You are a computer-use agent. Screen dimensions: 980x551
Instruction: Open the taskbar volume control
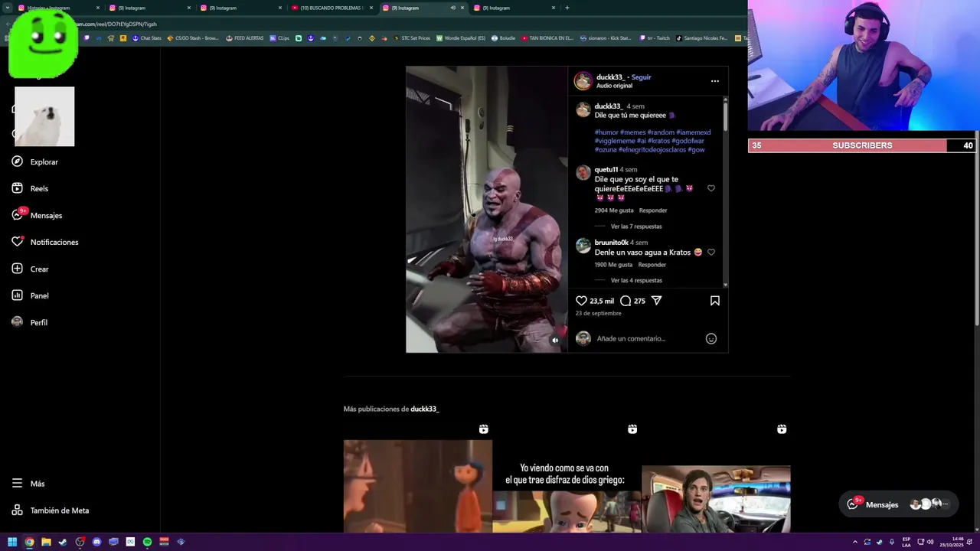coord(930,542)
